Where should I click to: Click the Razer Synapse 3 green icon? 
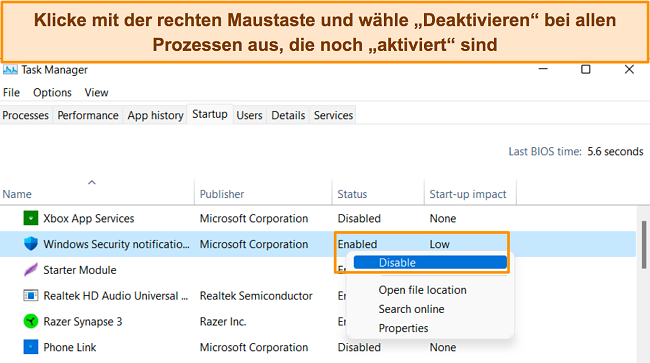31,321
